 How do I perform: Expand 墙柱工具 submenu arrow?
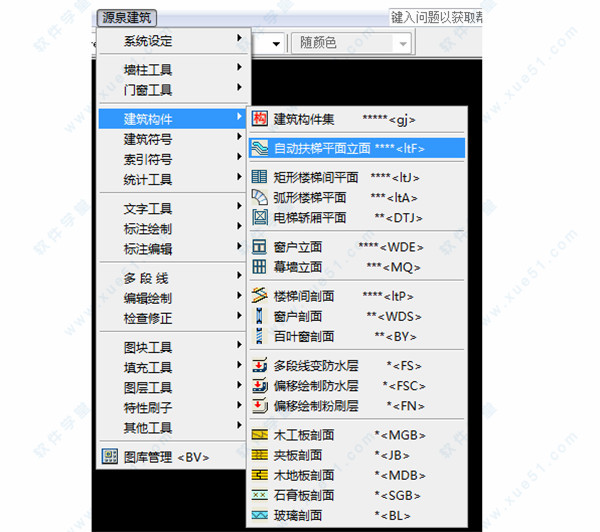point(239,67)
